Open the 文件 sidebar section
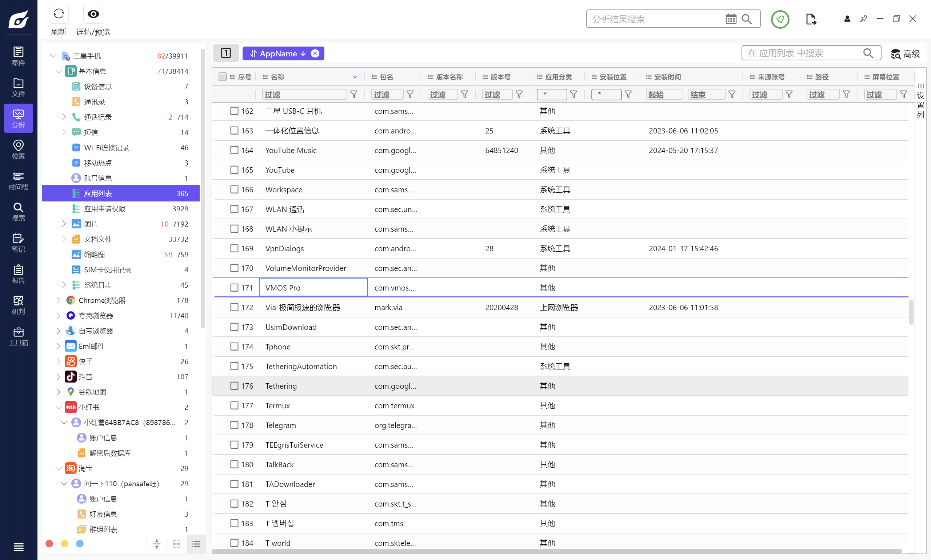The image size is (931, 560). pyautogui.click(x=18, y=88)
